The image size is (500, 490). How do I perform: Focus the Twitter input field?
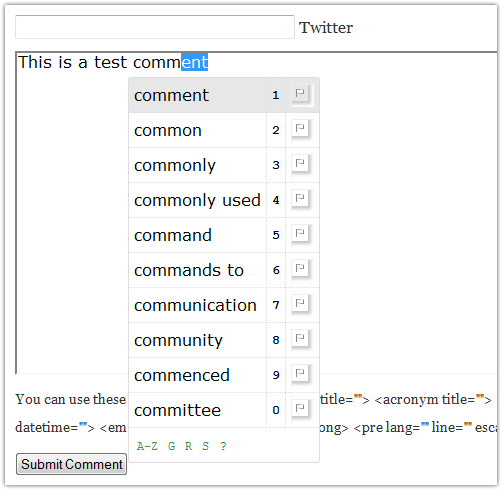[x=155, y=27]
